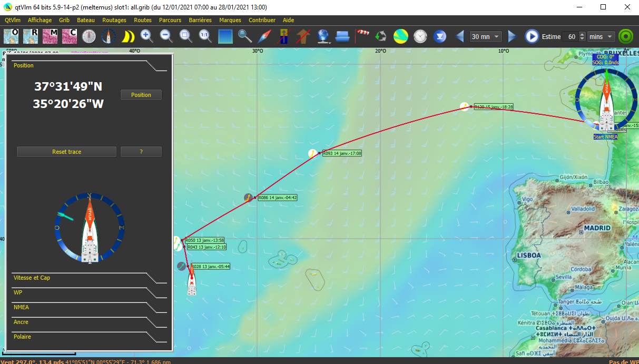Click the Position button in panel
639x364 pixels.
[x=141, y=95]
